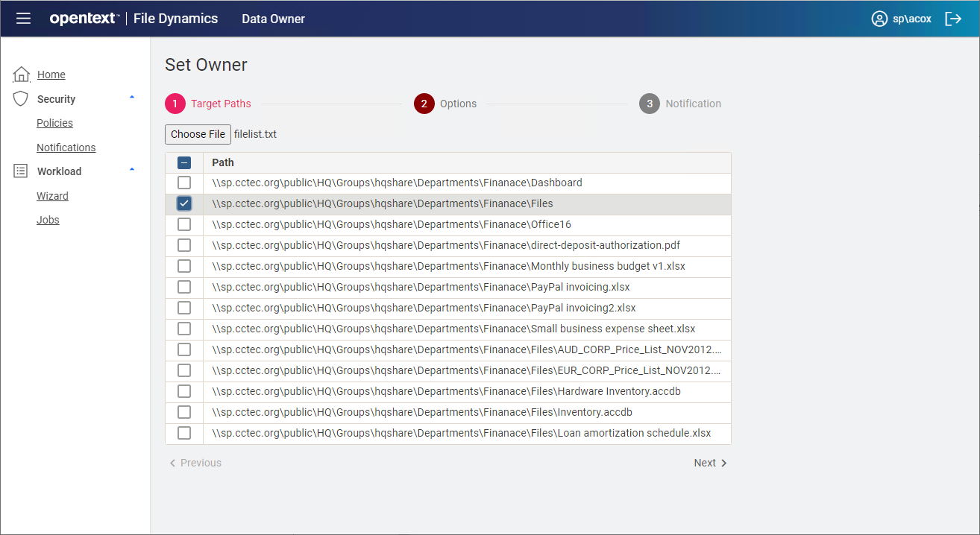Image resolution: width=980 pixels, height=535 pixels.
Task: Click the Choose File button
Action: (x=198, y=134)
